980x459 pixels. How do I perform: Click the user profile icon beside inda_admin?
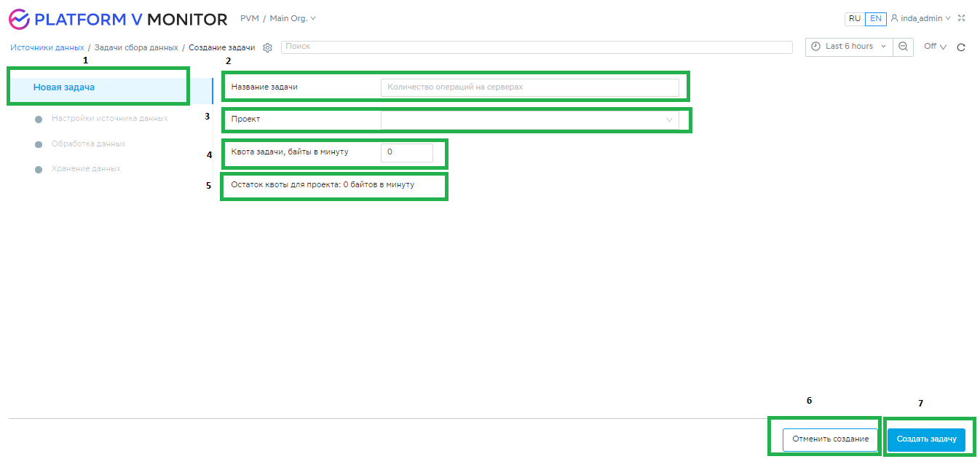[894, 18]
